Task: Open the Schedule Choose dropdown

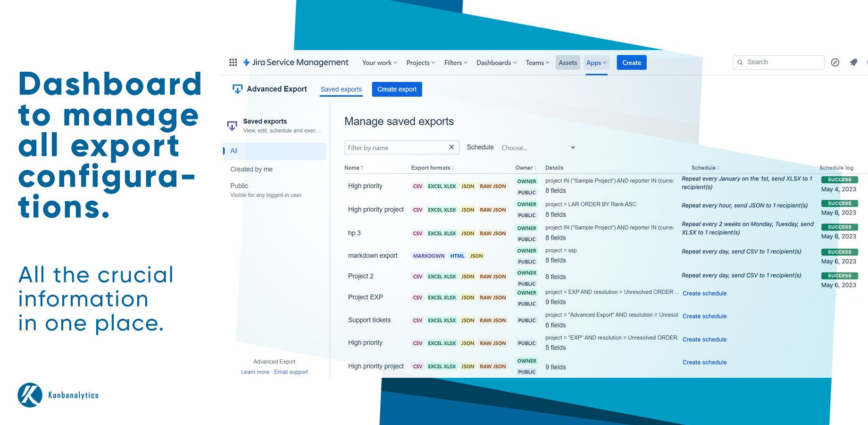Action: [x=538, y=148]
